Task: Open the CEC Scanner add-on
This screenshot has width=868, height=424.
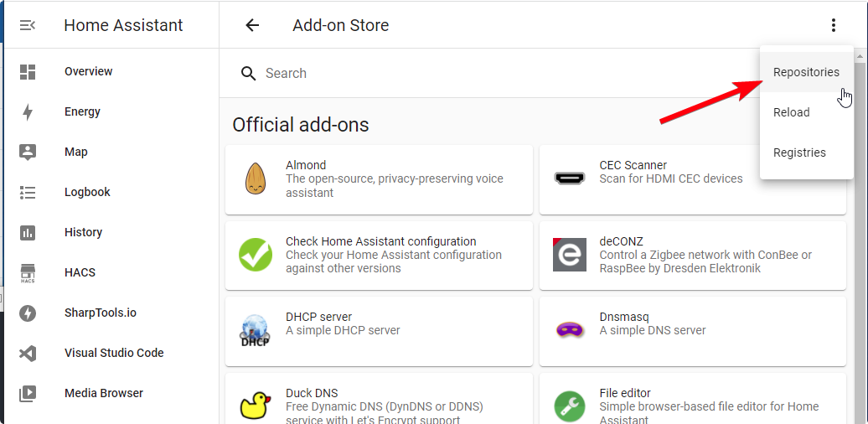Action: [x=693, y=180]
